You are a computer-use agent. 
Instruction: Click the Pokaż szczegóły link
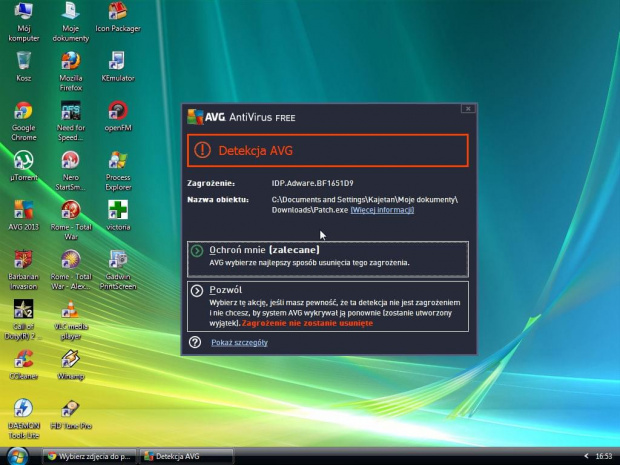click(239, 342)
